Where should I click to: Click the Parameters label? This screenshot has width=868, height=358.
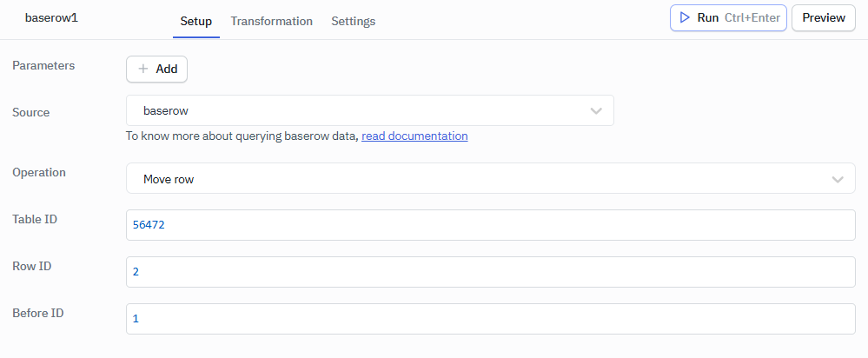(43, 65)
